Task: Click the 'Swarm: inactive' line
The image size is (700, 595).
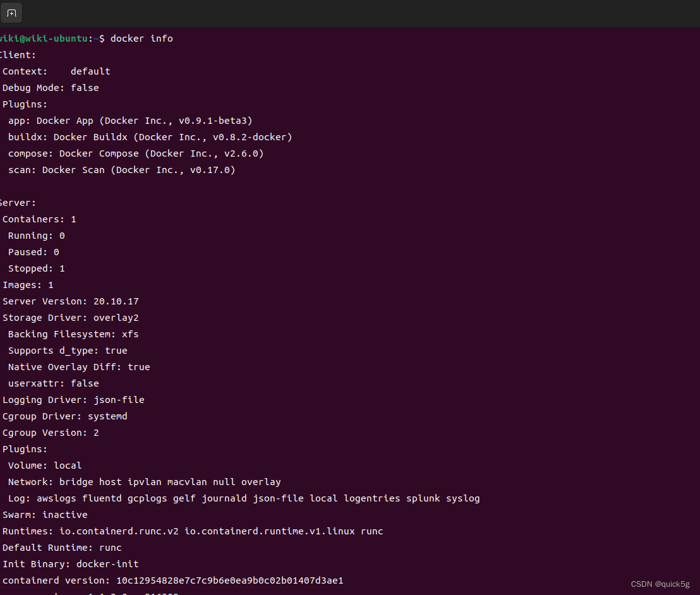Action: point(45,515)
